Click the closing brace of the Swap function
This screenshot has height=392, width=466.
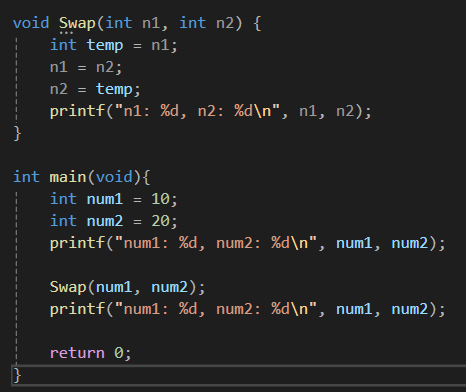click(x=17, y=133)
